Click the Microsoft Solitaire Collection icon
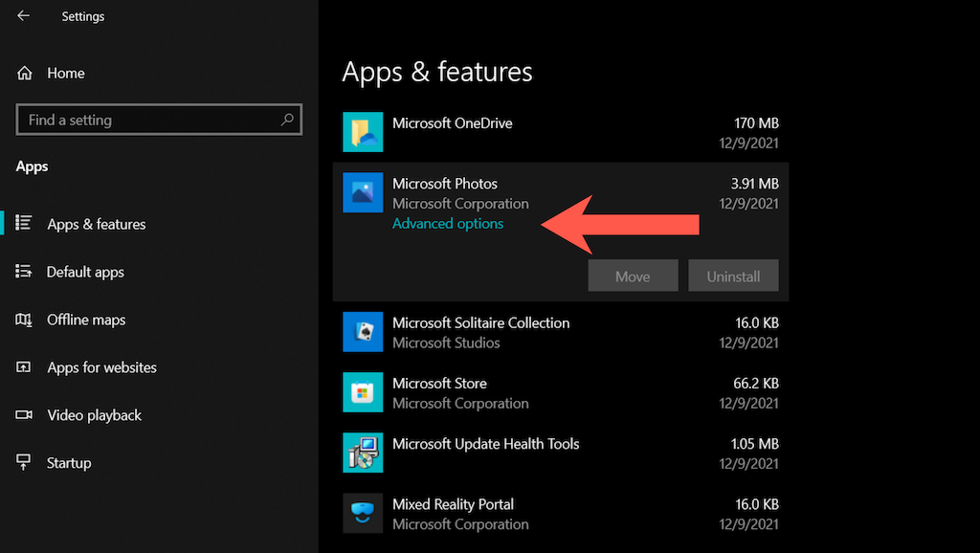This screenshot has width=980, height=553. 363,332
